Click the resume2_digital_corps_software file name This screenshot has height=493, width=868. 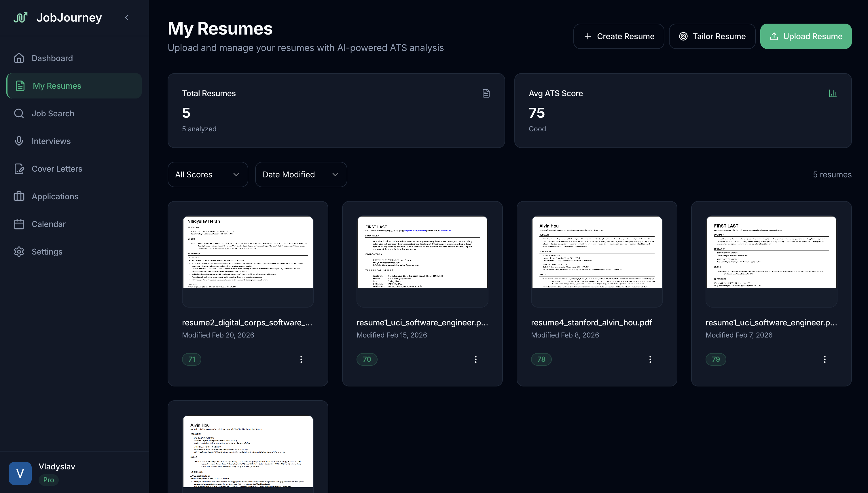pyautogui.click(x=247, y=322)
